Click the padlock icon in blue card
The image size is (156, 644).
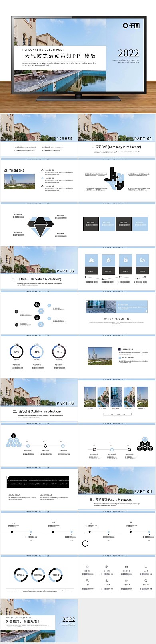tap(126, 260)
